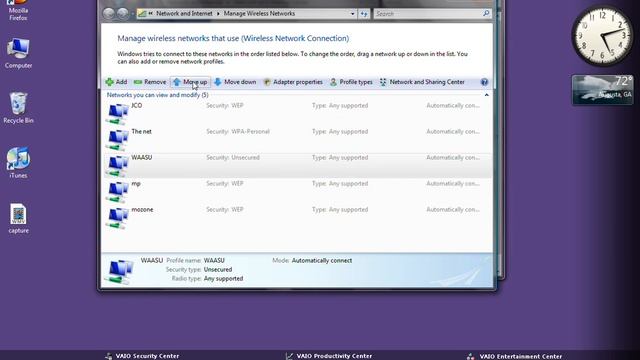Open the capture file on desktop
The image size is (640, 360).
[x=18, y=219]
